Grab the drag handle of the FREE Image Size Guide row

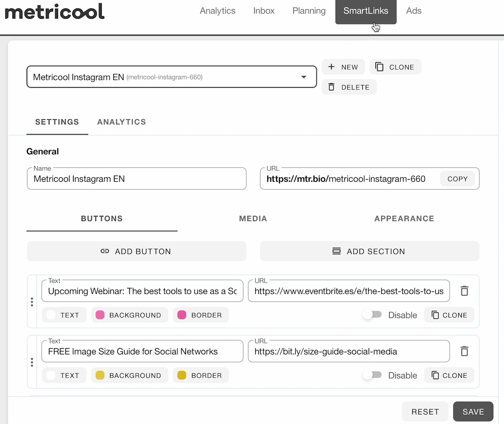32,362
